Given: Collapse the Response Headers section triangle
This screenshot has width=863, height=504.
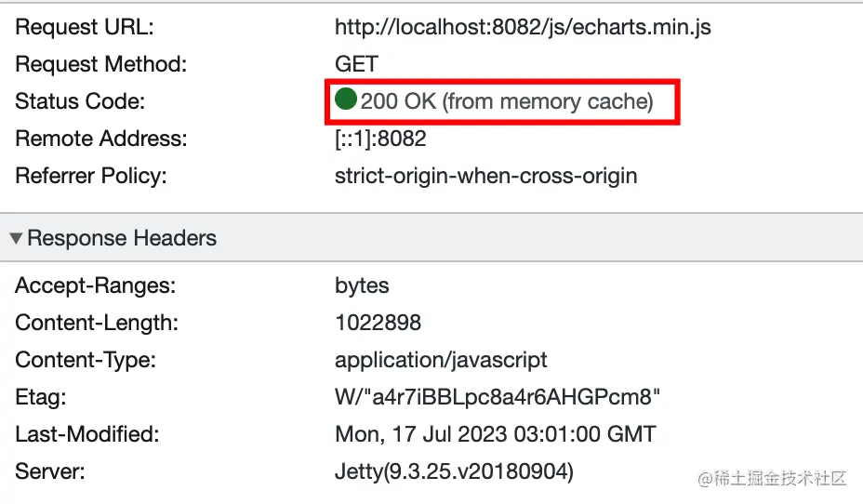Looking at the screenshot, I should 16,239.
